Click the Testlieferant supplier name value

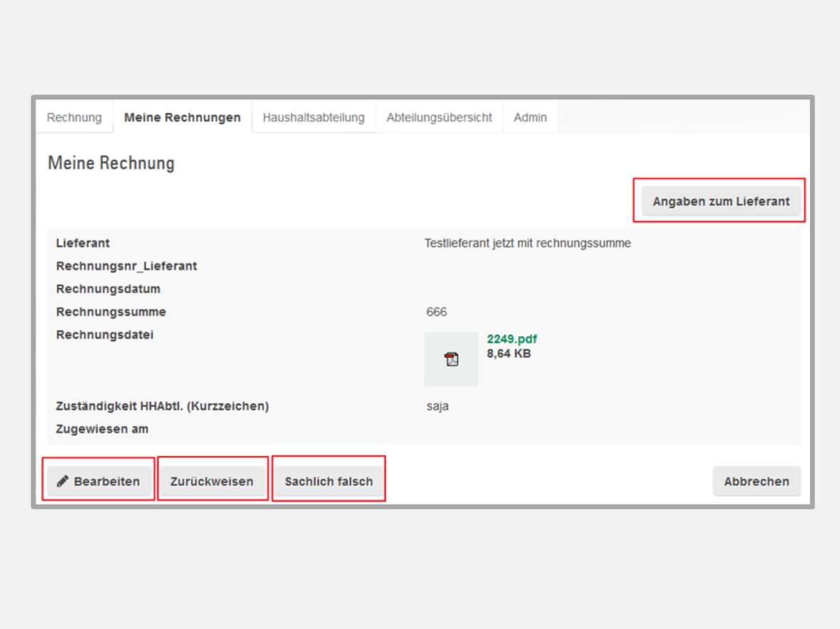(x=527, y=243)
